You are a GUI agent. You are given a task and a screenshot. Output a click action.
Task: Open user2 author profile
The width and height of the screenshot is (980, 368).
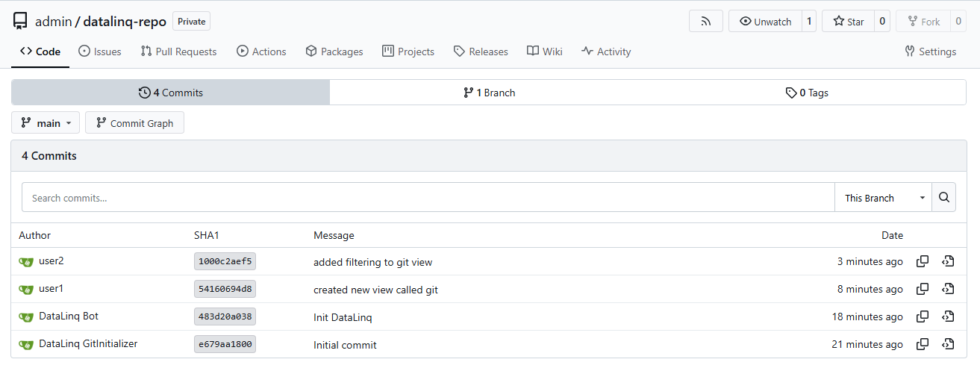[x=52, y=261]
